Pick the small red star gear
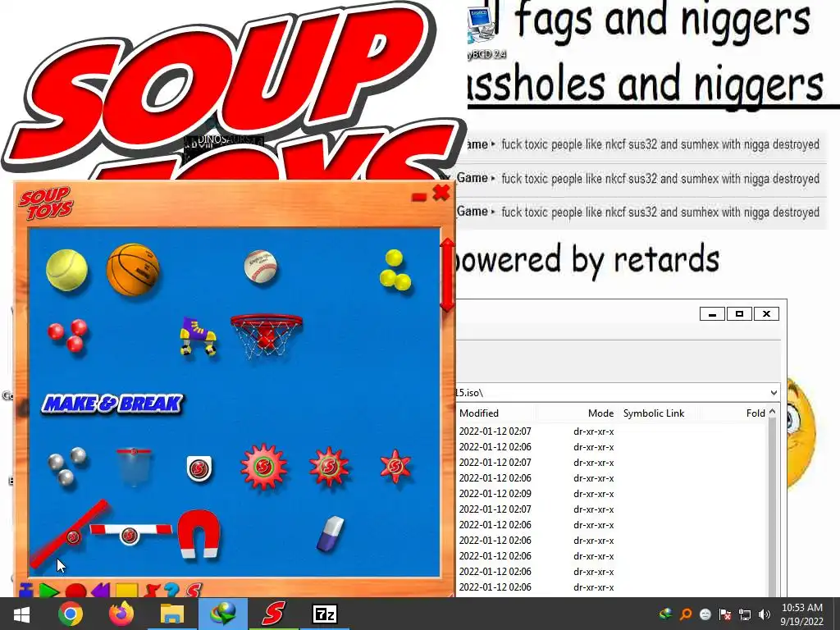 coord(395,466)
